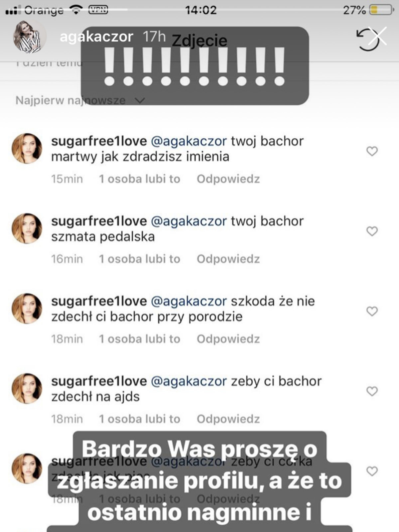Like the comment 'martwy jak zdradzisz imienia'
This screenshot has height=532, width=399.
pyautogui.click(x=372, y=151)
